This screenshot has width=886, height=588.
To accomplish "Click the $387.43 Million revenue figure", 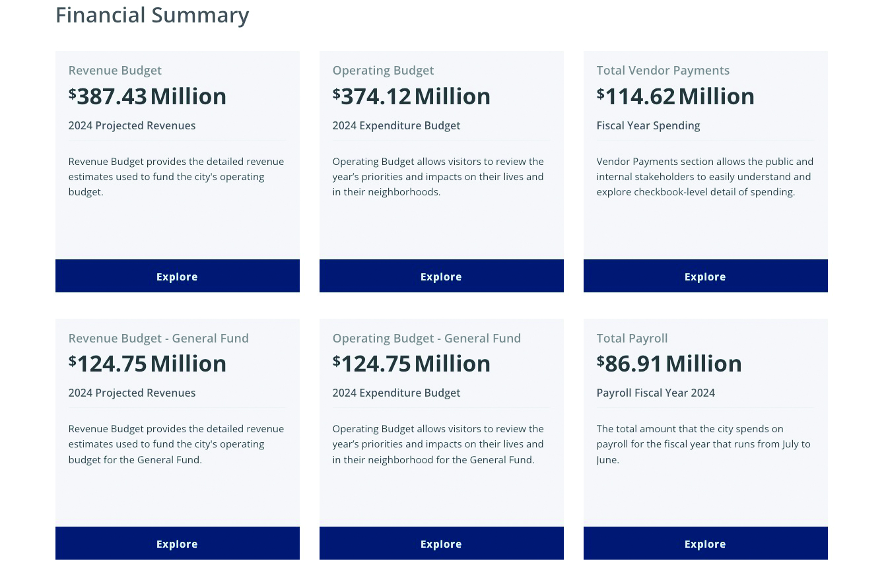I will (x=147, y=96).
